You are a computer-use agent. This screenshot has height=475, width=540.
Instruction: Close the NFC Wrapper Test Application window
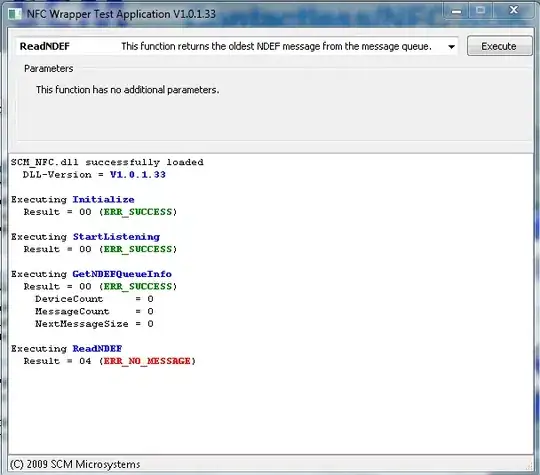tap(513, 11)
